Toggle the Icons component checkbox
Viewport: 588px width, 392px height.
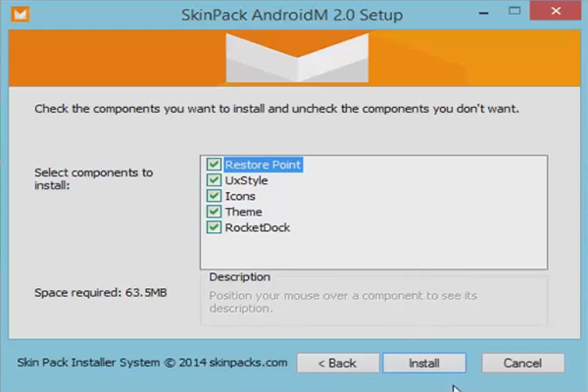tap(214, 196)
